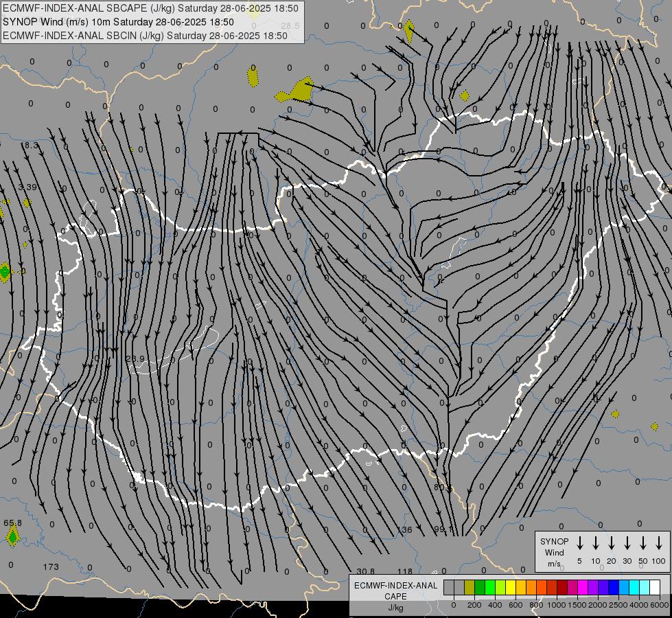This screenshot has width=672, height=618.
Task: Click the 30 m/s wind arrow in legend
Action: (x=627, y=543)
